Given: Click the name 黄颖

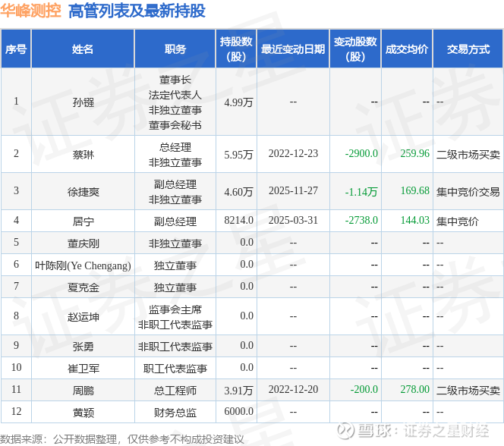Looking at the screenshot, I should pos(83,413).
